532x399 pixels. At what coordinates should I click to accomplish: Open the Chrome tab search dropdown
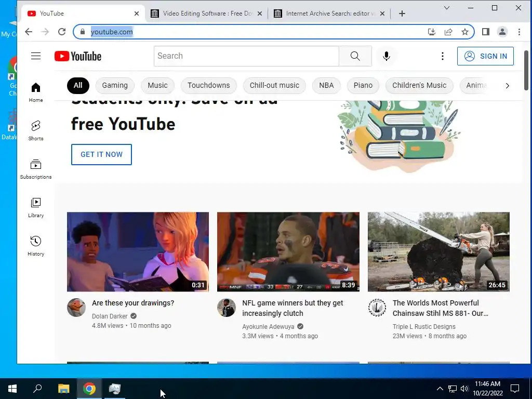tap(447, 8)
